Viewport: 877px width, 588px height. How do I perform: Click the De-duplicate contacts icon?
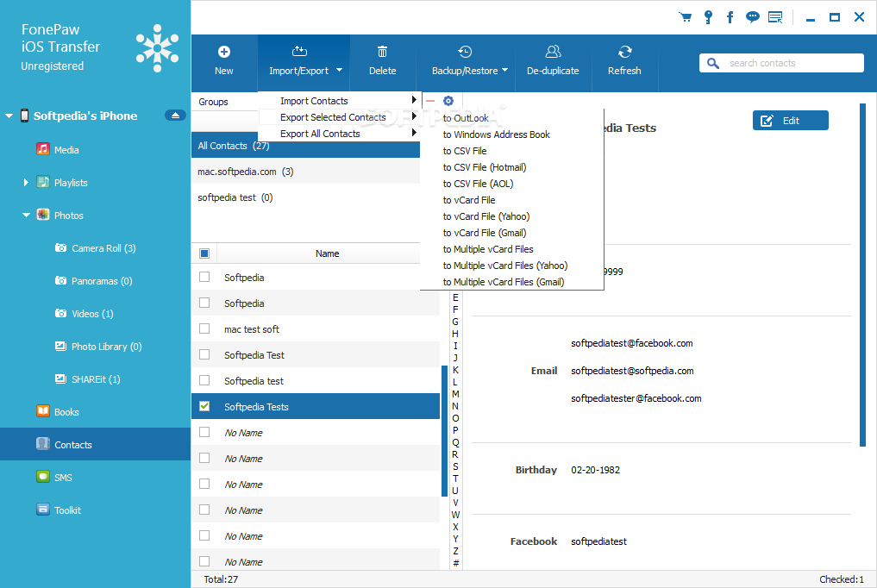pyautogui.click(x=553, y=52)
